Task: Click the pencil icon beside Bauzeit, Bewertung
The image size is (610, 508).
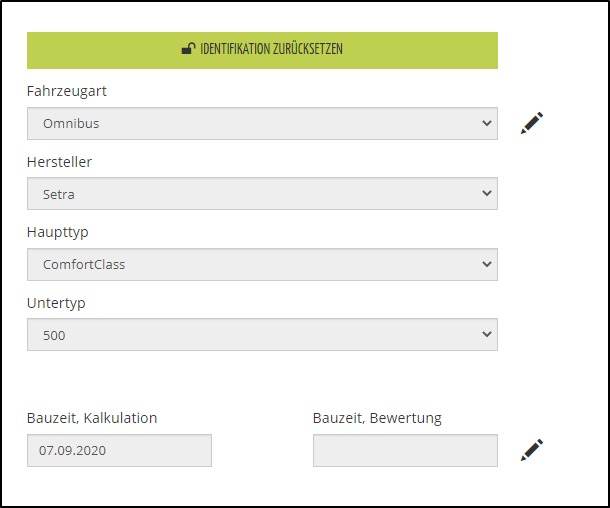Action: 532,450
